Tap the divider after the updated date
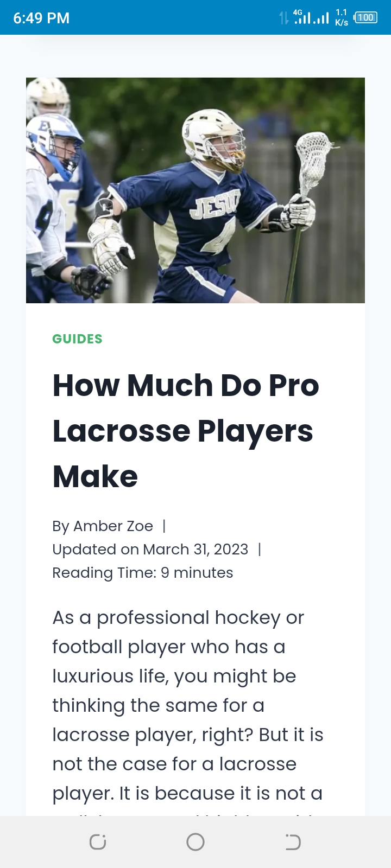 [260, 550]
